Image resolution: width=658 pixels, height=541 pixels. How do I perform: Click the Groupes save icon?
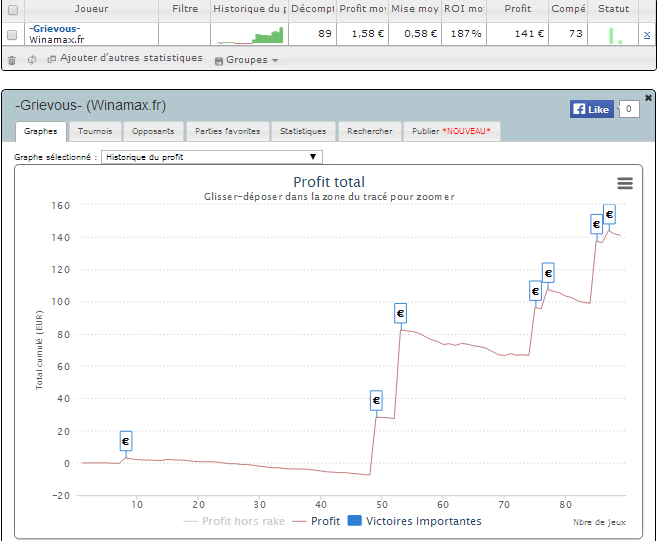click(219, 61)
